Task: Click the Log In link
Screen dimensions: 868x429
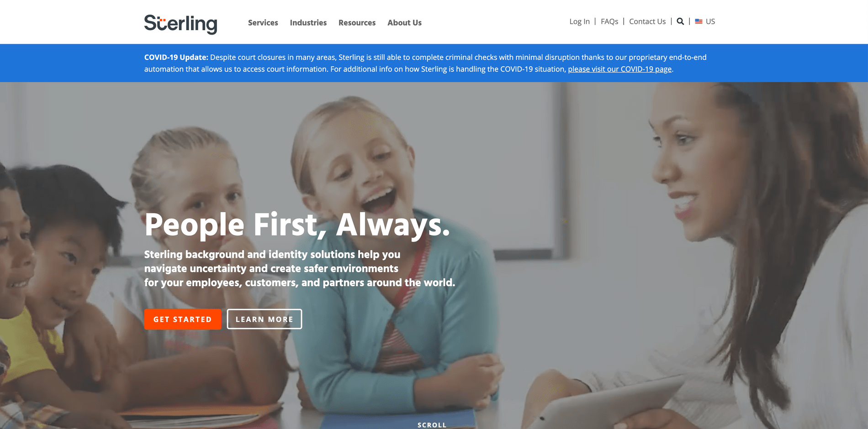Action: point(579,21)
